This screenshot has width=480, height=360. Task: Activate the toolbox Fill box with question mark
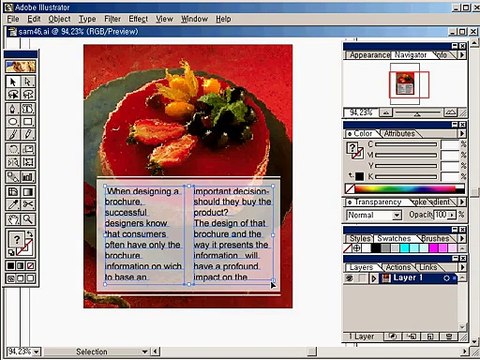pos(16,239)
